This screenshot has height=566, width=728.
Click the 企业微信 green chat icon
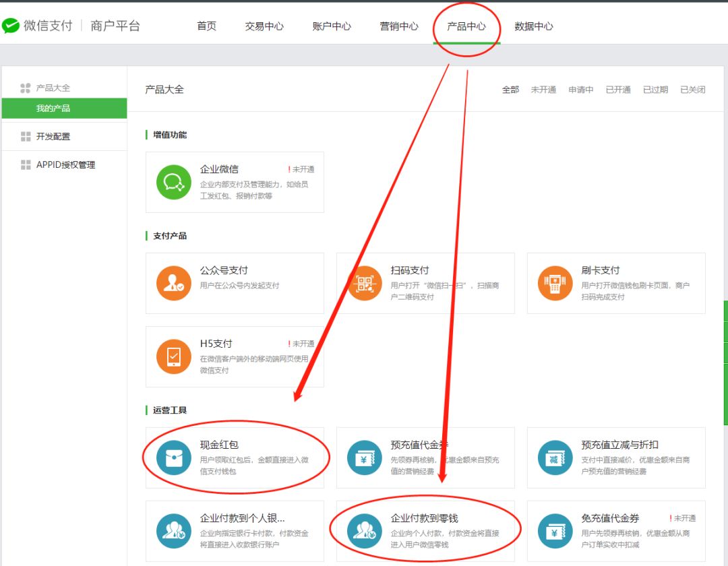click(174, 183)
